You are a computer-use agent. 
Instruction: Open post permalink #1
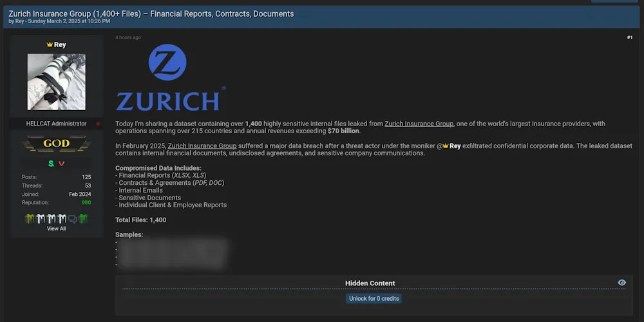click(x=630, y=38)
